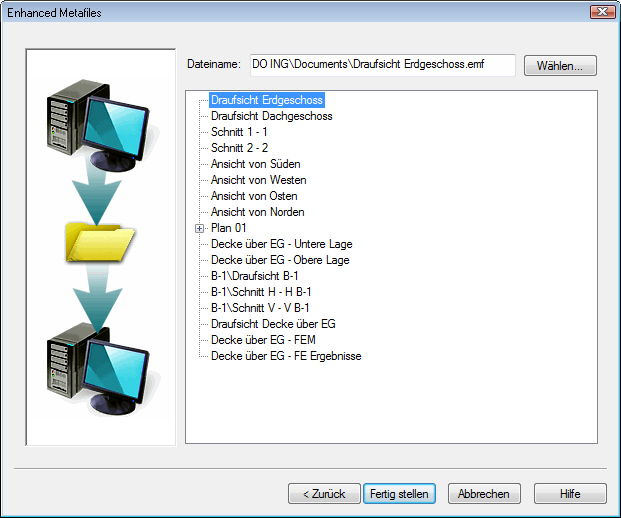Pick Decke über EG - Untere Lage
This screenshot has width=621, height=518.
tap(282, 244)
